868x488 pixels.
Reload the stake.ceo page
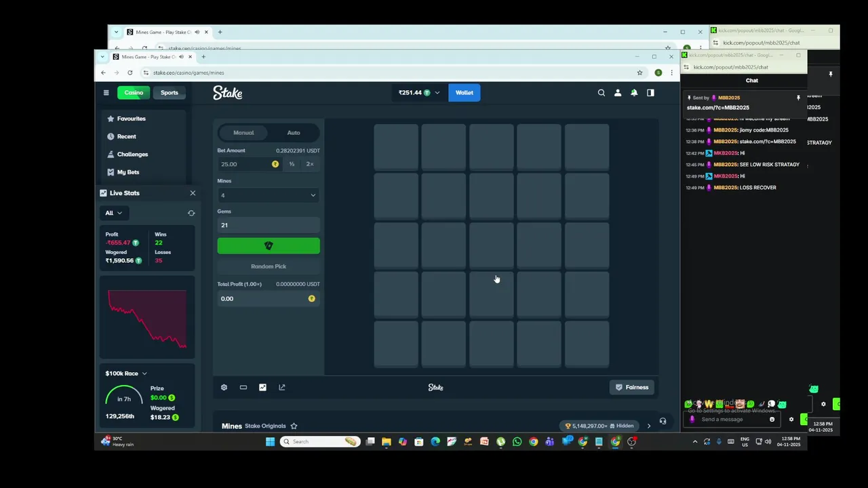(x=130, y=73)
